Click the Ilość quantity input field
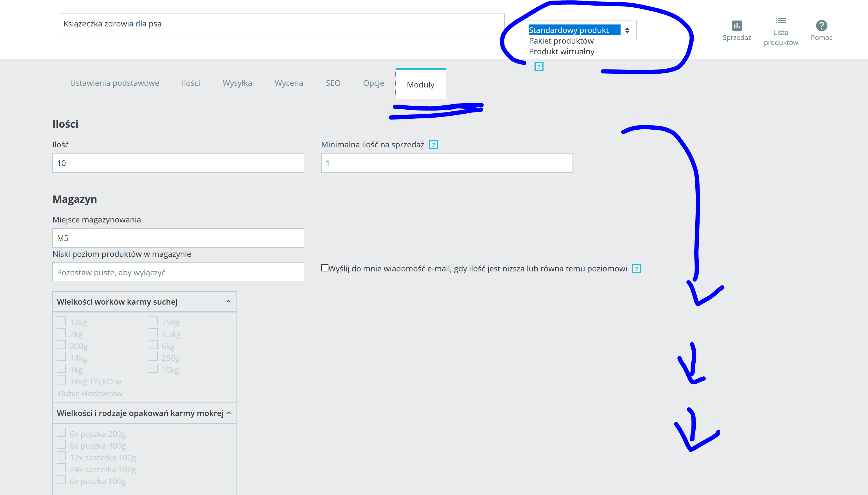This screenshot has height=495, width=868. click(178, 163)
